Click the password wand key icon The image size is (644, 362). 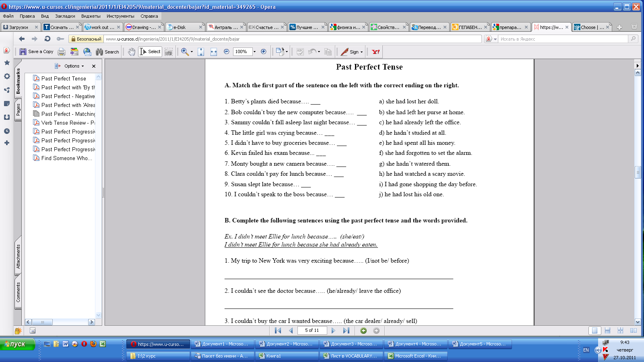[60, 39]
